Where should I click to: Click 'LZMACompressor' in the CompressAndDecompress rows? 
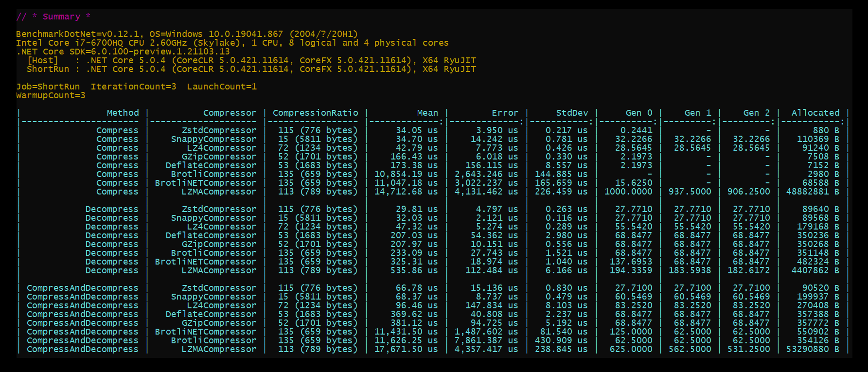219,349
